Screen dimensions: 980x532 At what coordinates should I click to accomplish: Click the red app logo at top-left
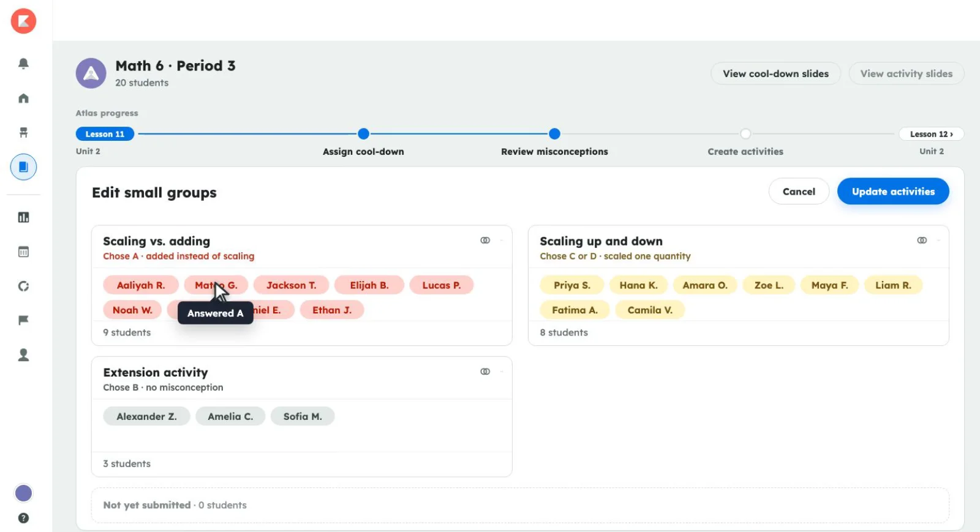pos(23,21)
